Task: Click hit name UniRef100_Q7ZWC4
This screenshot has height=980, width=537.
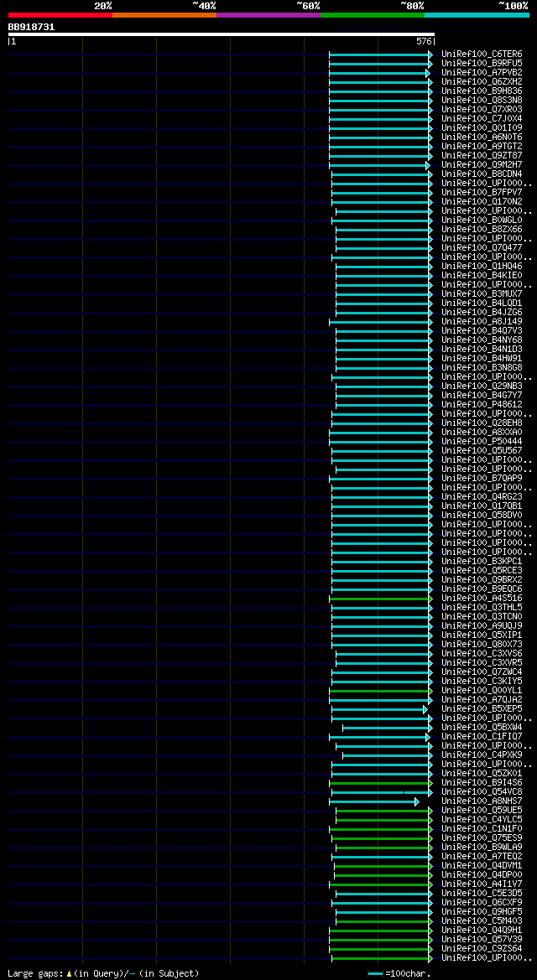Action: [482, 671]
